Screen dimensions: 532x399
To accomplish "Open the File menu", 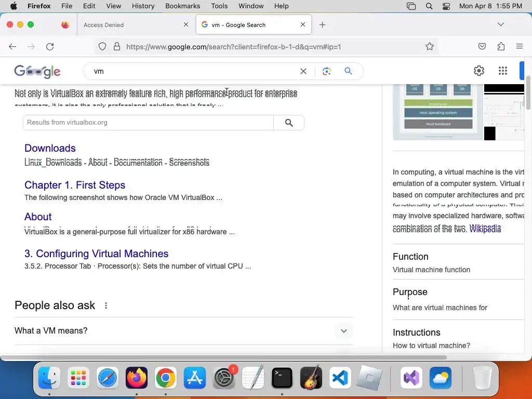I will (66, 6).
